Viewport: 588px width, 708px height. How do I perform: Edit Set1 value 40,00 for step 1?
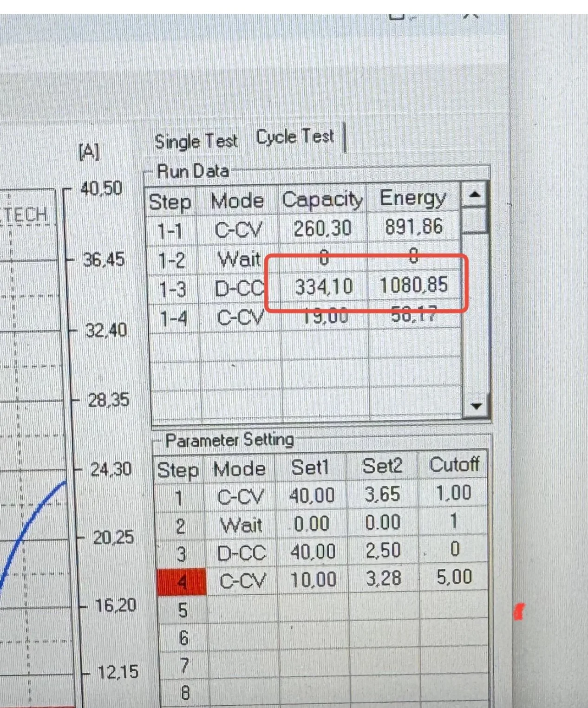312,495
